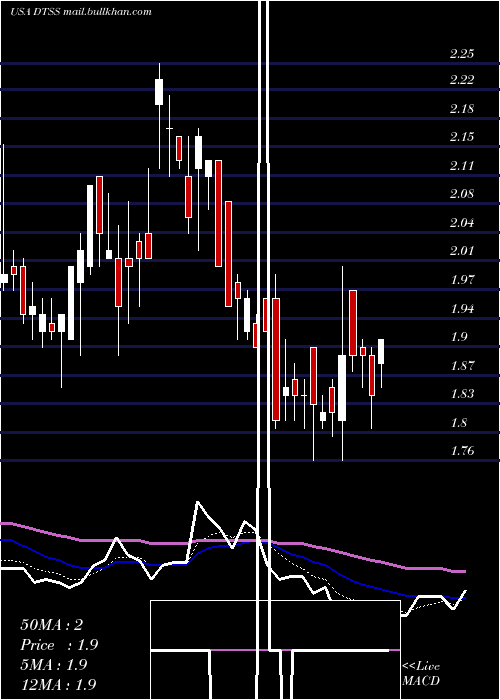
Task: Select the highest white candle near 2.22
Action: click(x=159, y=92)
